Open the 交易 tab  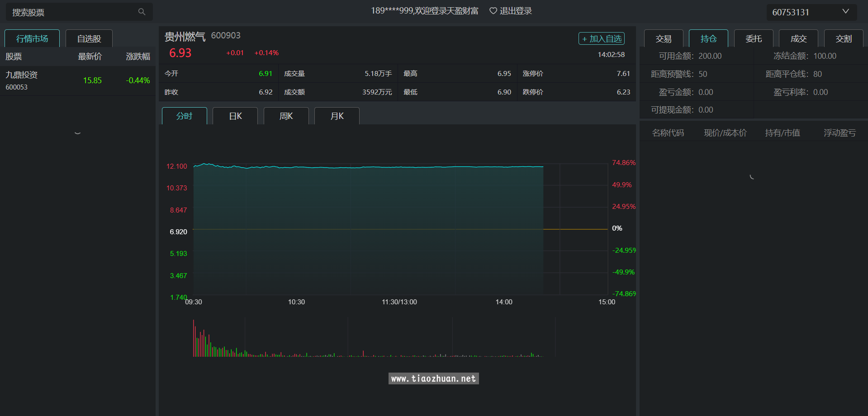[663, 39]
